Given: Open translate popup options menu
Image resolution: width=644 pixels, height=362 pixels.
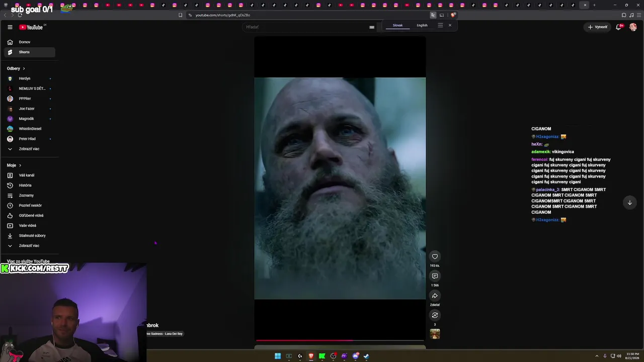Looking at the screenshot, I should coord(440,25).
